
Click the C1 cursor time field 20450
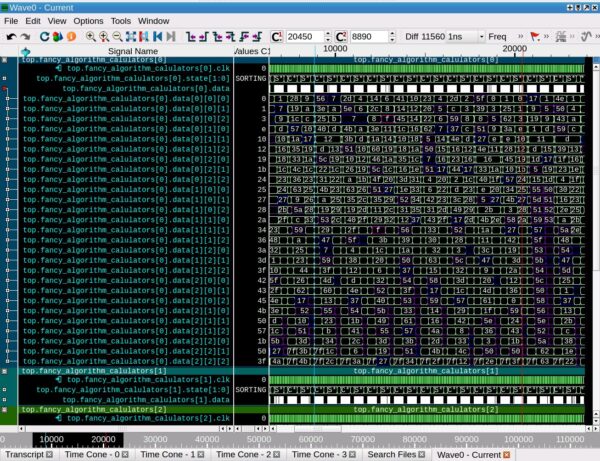(304, 37)
